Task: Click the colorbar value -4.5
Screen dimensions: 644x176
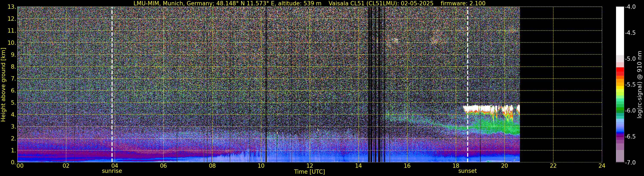Action: [x=630, y=33]
